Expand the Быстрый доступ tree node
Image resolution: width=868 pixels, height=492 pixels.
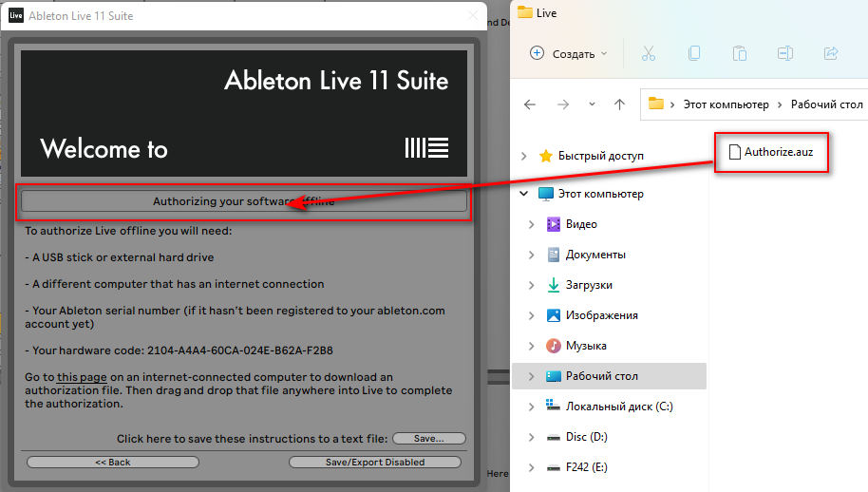523,156
